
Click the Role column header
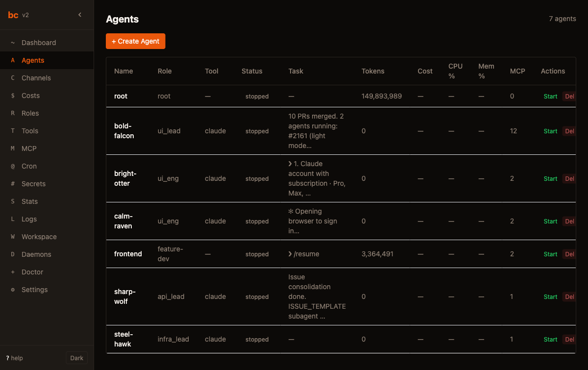165,71
